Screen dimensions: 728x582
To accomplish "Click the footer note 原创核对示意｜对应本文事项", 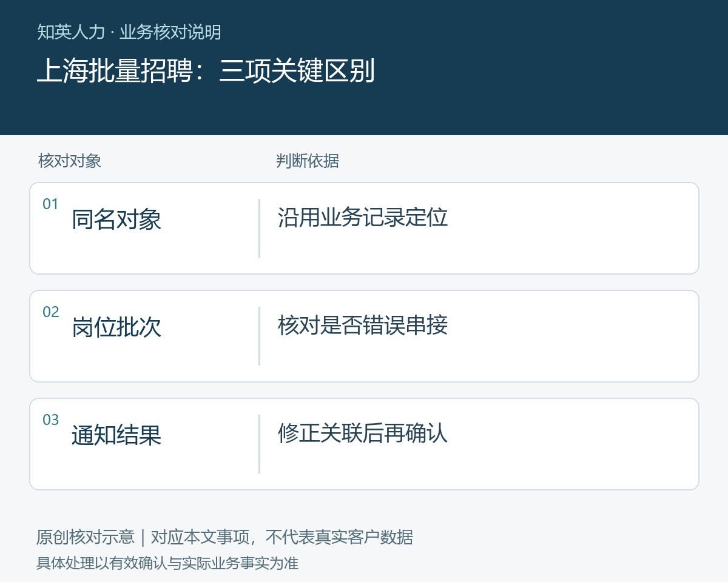I will pos(143,537).
